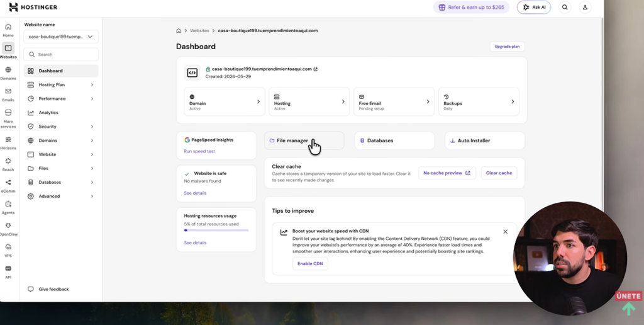
Task: Click the presenter webcam thumbnail
Action: (570, 258)
